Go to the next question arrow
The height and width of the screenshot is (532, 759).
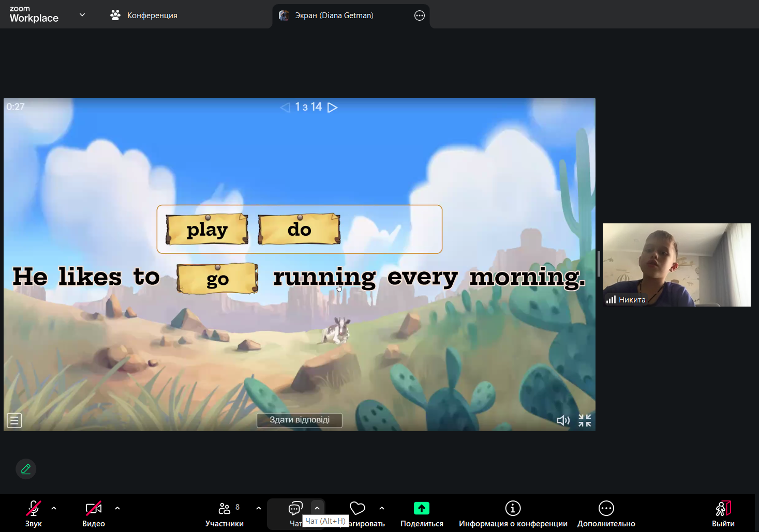333,108
